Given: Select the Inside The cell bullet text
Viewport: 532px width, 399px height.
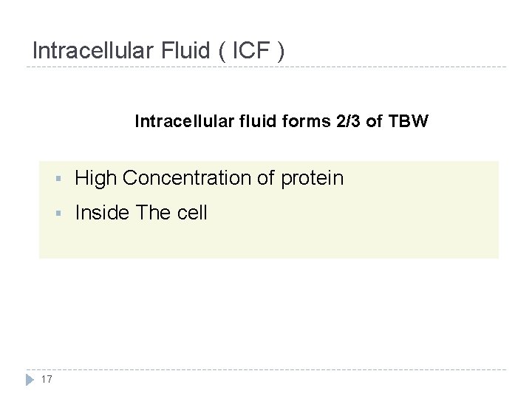Looking at the screenshot, I should click(141, 214).
